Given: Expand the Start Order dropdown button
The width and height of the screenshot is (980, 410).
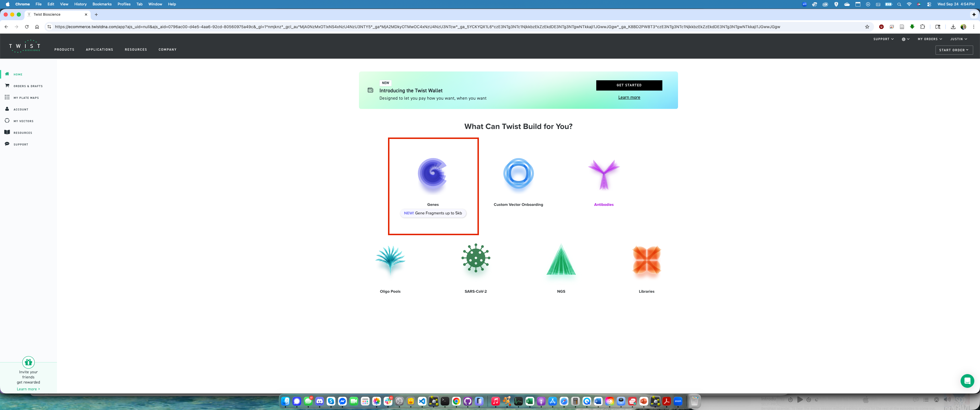Looking at the screenshot, I should (x=954, y=50).
